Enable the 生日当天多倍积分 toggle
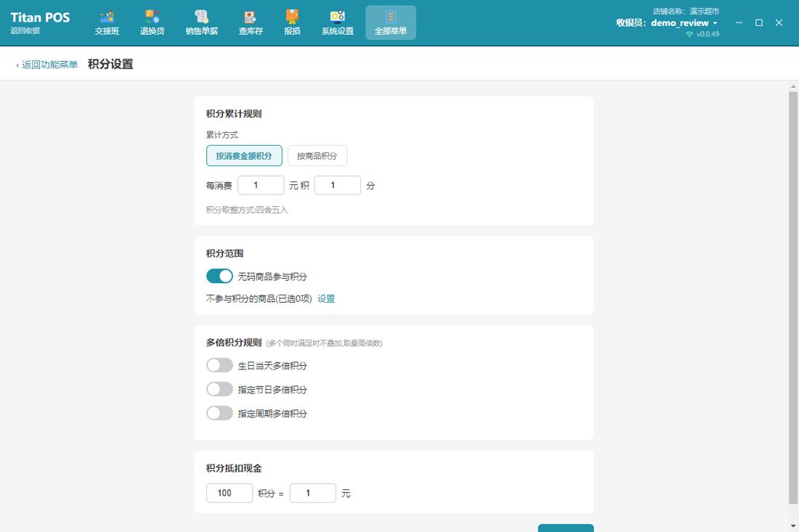 [219, 365]
